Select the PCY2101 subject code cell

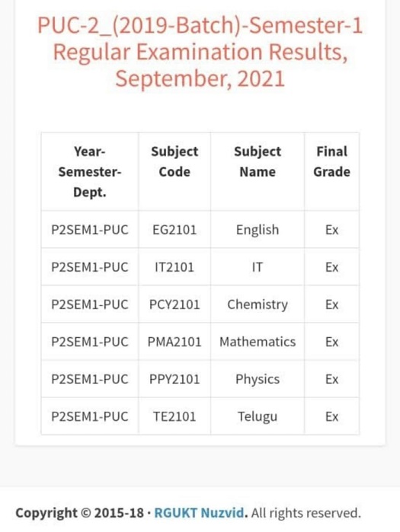(x=174, y=304)
